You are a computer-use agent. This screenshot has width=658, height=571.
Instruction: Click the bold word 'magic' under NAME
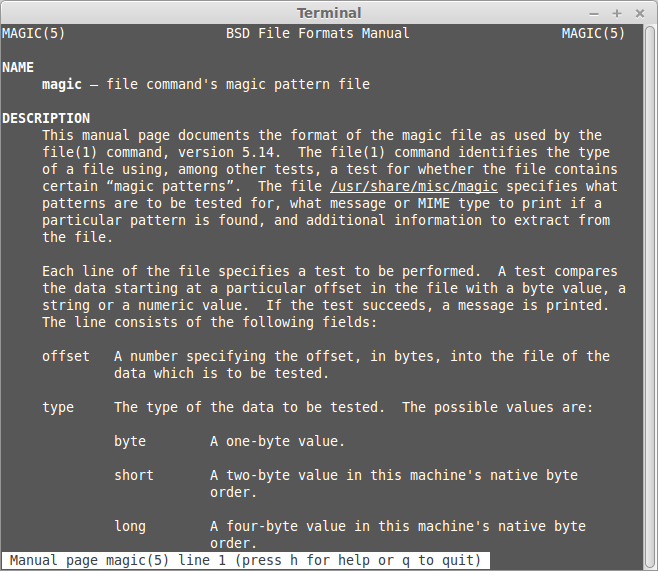pyautogui.click(x=62, y=84)
